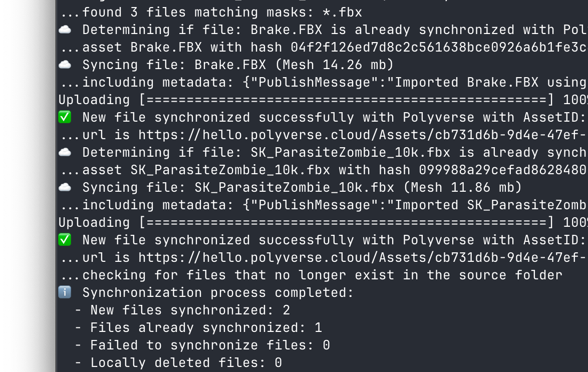Open the first hello.polyverse.cloud Assets URL
Screen dimensions: 588x372
[x=363, y=135]
